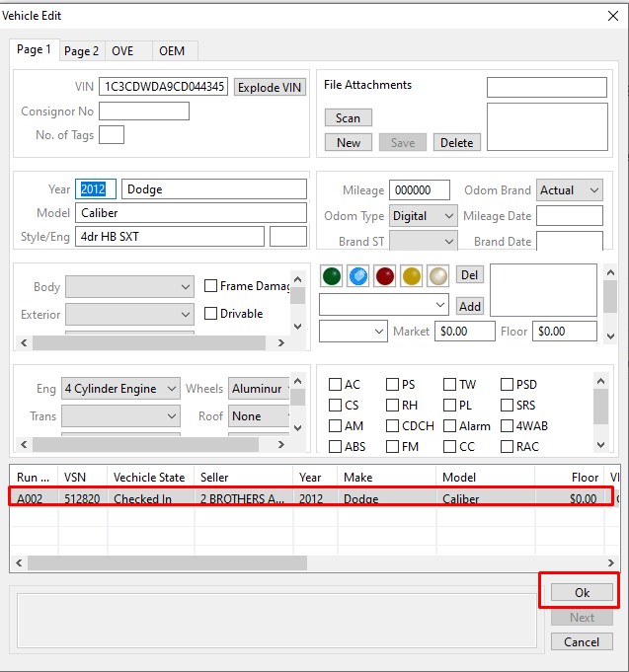Select the beige color circle icon

(x=437, y=276)
